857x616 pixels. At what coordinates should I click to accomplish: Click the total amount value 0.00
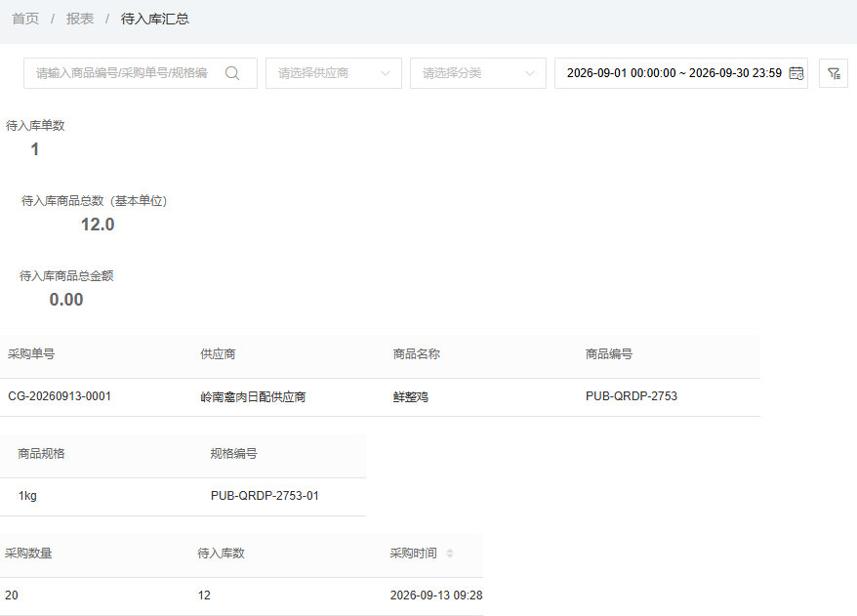[66, 300]
